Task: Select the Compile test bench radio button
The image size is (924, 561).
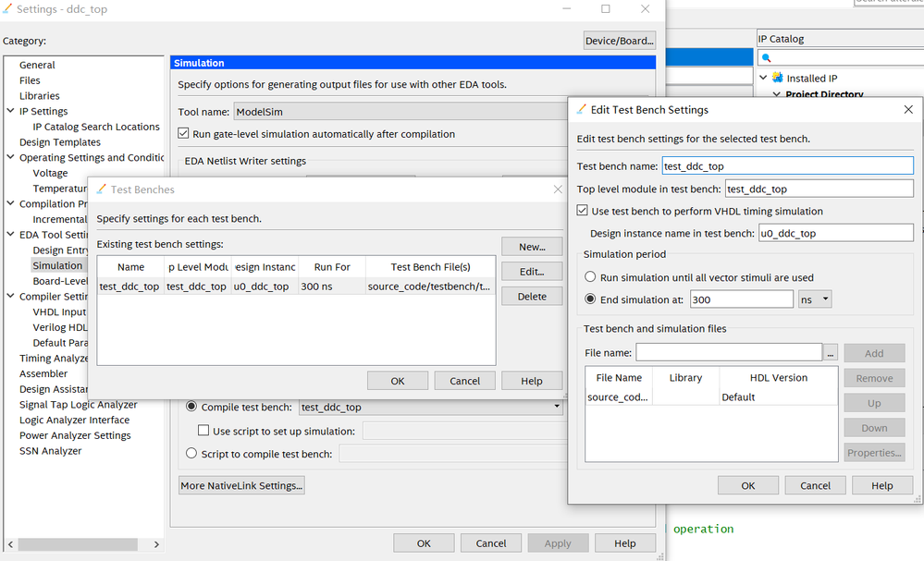Action: (191, 406)
